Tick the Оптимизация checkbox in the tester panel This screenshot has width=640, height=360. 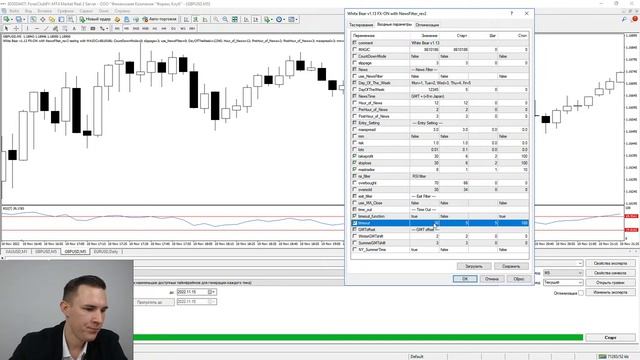click(581, 293)
